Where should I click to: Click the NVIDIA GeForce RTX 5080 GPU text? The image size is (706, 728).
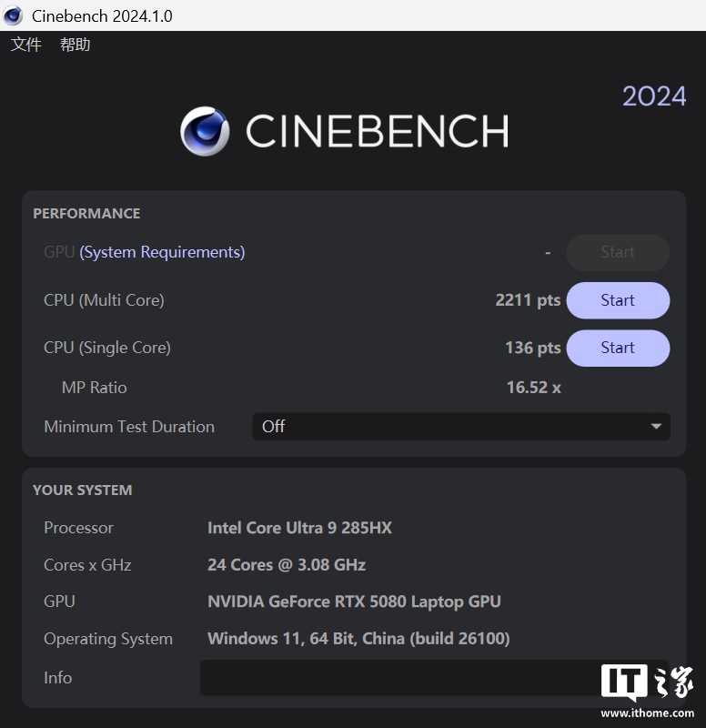click(354, 602)
